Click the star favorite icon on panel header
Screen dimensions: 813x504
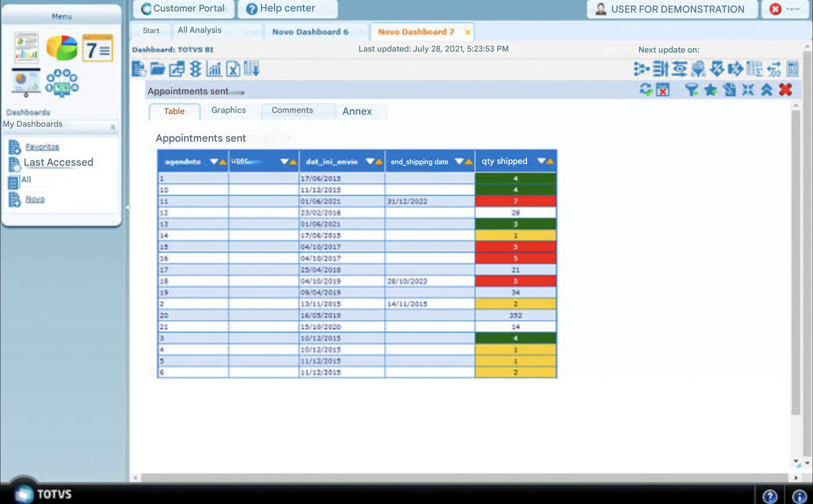(x=710, y=90)
